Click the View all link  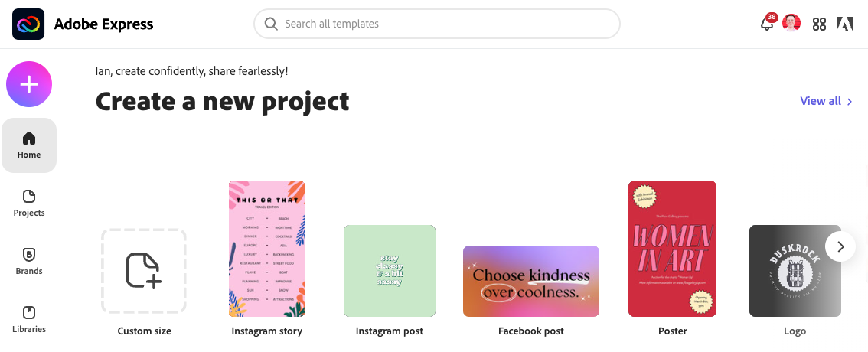click(826, 101)
